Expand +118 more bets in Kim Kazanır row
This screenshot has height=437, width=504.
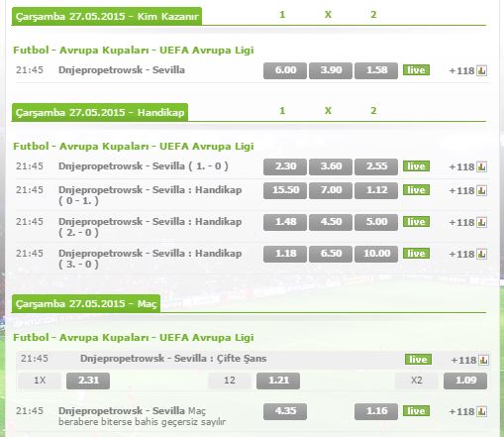(x=461, y=71)
